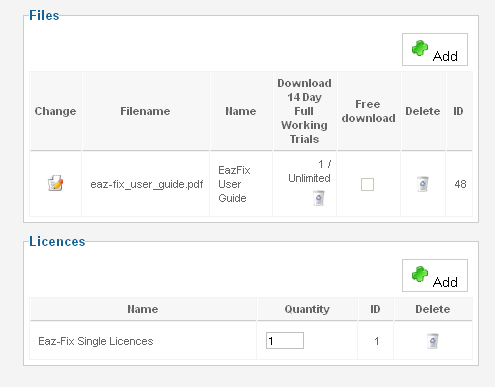Add a new file
The height and width of the screenshot is (387, 495).
coord(435,49)
